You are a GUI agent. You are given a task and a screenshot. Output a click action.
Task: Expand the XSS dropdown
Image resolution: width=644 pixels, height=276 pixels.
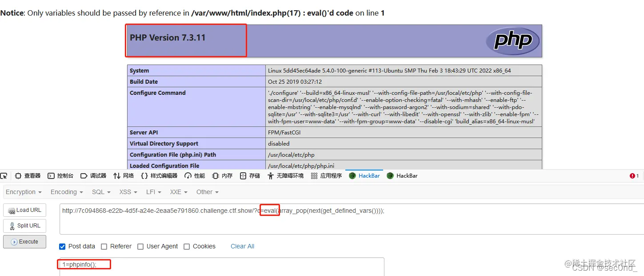[x=128, y=192]
